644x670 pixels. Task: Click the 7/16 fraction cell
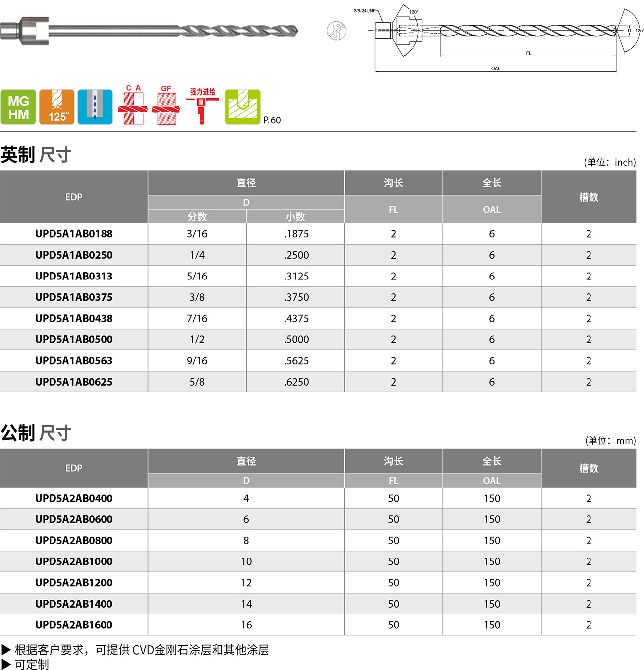(x=197, y=319)
